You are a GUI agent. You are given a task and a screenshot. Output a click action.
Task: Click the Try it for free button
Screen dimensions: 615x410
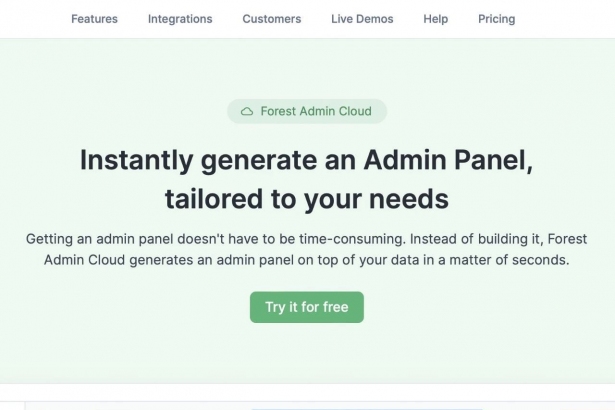tap(307, 307)
